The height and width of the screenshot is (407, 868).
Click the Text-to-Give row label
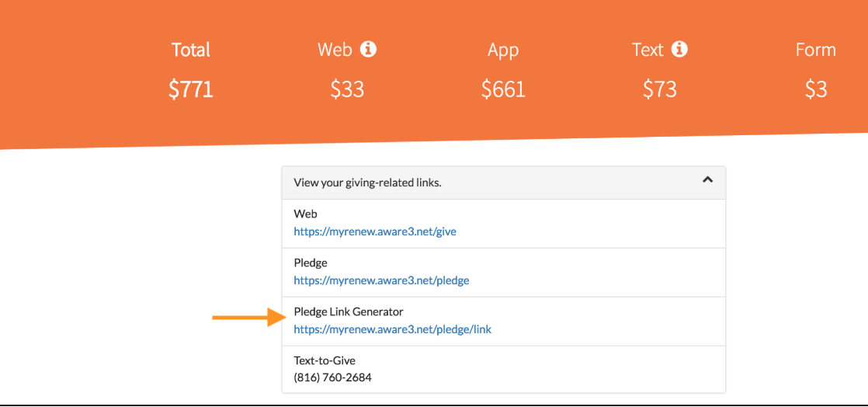(325, 361)
